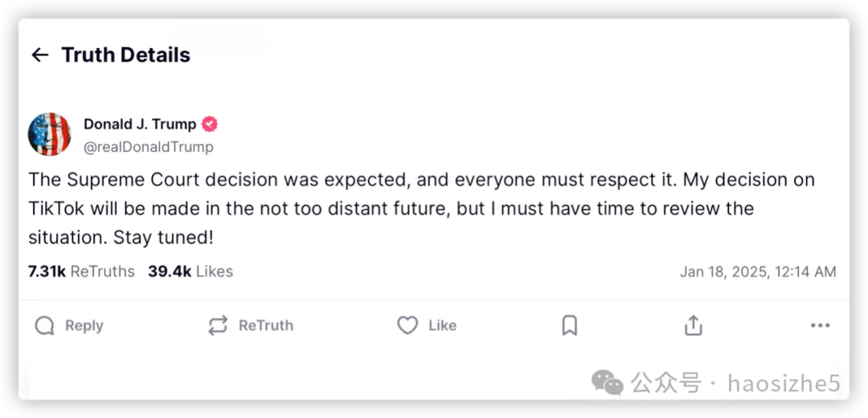Click the WeChat watermark logo

[x=608, y=383]
